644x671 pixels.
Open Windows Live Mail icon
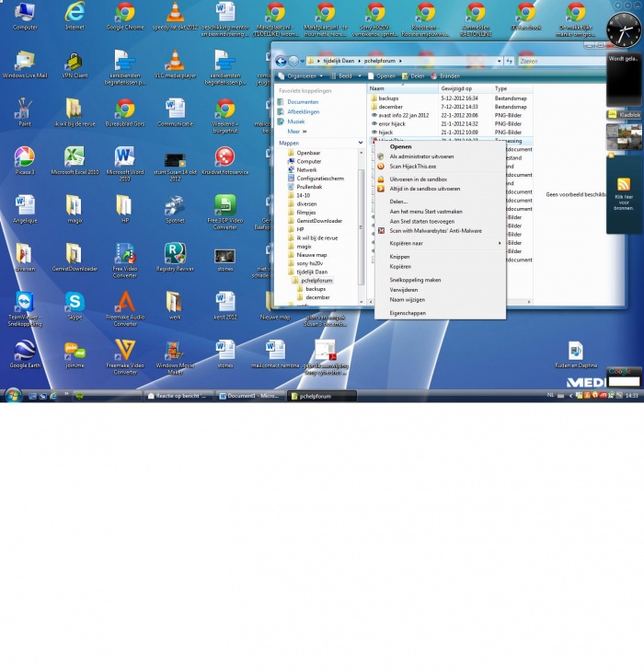tap(25, 64)
